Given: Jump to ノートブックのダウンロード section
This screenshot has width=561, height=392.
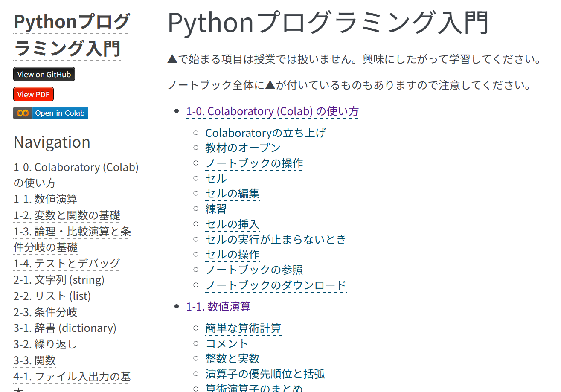Looking at the screenshot, I should (x=276, y=285).
